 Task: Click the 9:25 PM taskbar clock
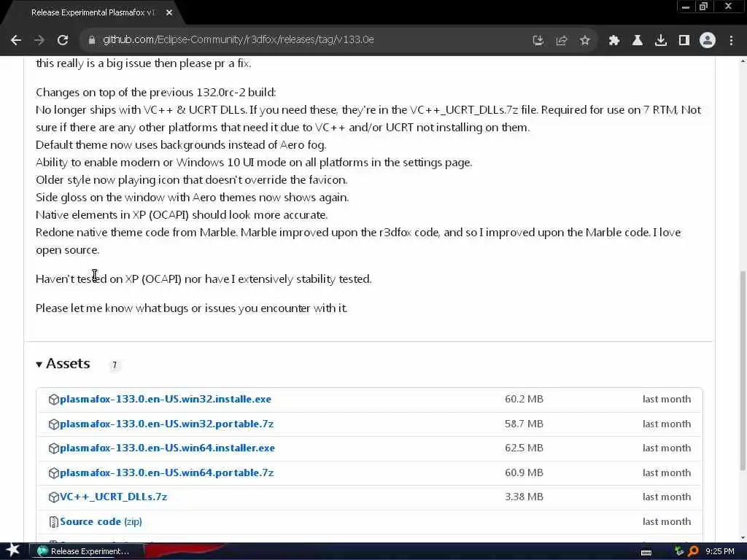pyautogui.click(x=720, y=551)
